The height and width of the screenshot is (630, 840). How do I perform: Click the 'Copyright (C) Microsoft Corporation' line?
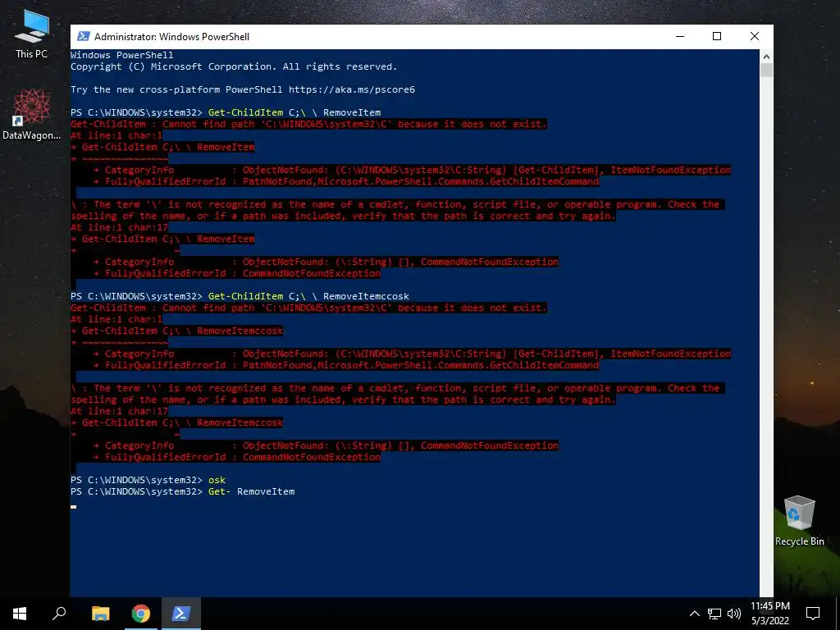tap(234, 66)
